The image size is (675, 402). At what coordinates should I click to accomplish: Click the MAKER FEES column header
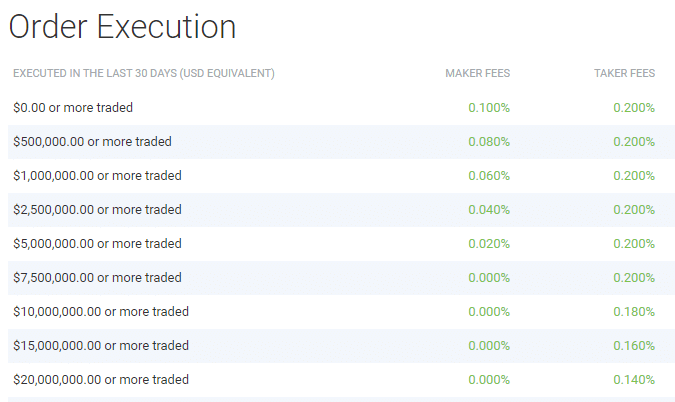(x=477, y=73)
